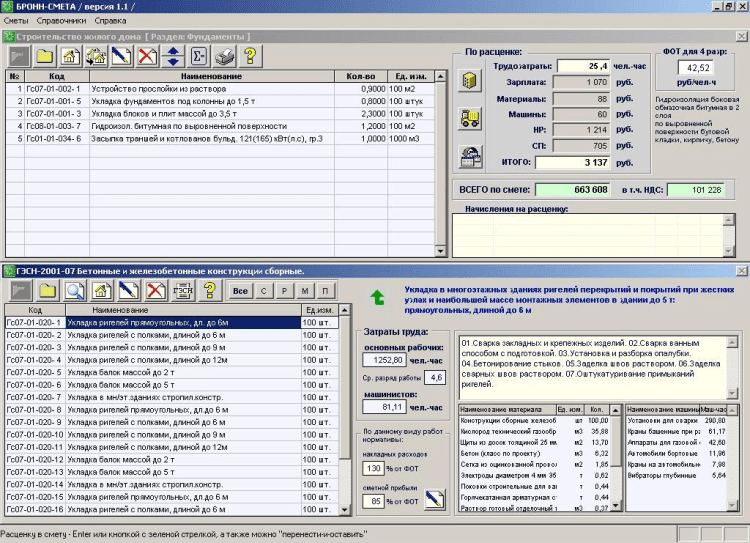750x543 pixels.
Task: Click the houses-with-arrows icon in estimate toolbar
Action: pos(96,56)
